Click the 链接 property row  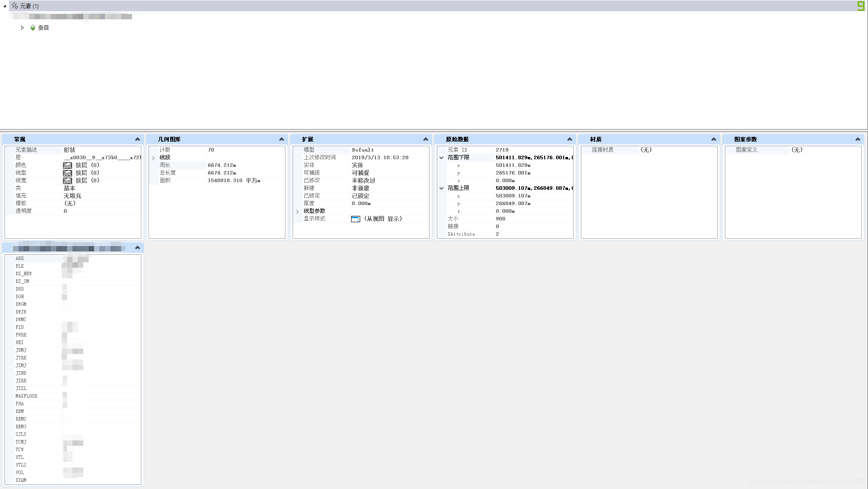[506, 226]
